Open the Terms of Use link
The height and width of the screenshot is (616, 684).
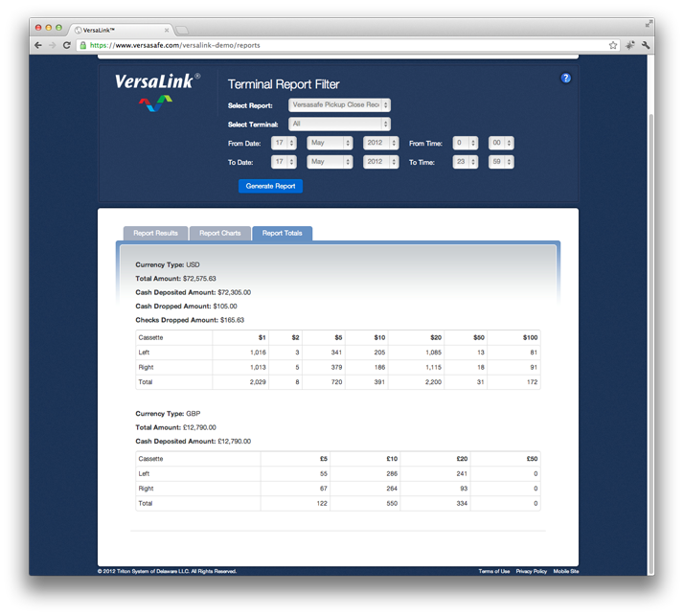pyautogui.click(x=493, y=571)
